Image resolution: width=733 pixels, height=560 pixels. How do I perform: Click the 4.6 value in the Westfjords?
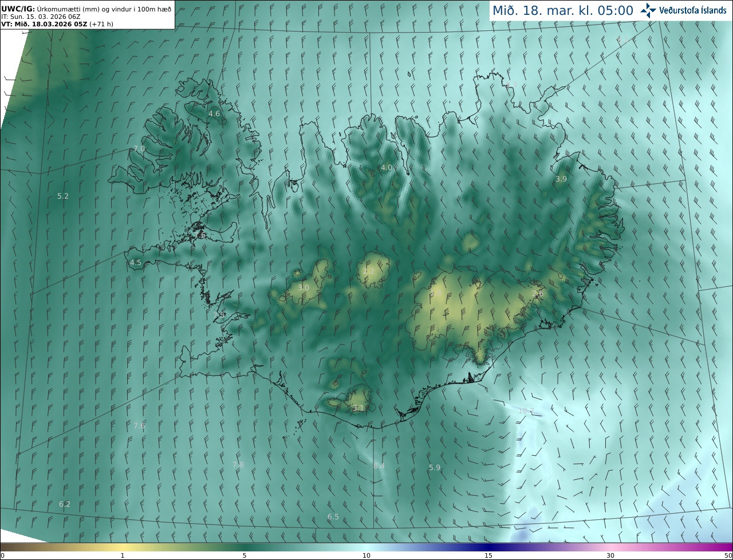point(214,113)
